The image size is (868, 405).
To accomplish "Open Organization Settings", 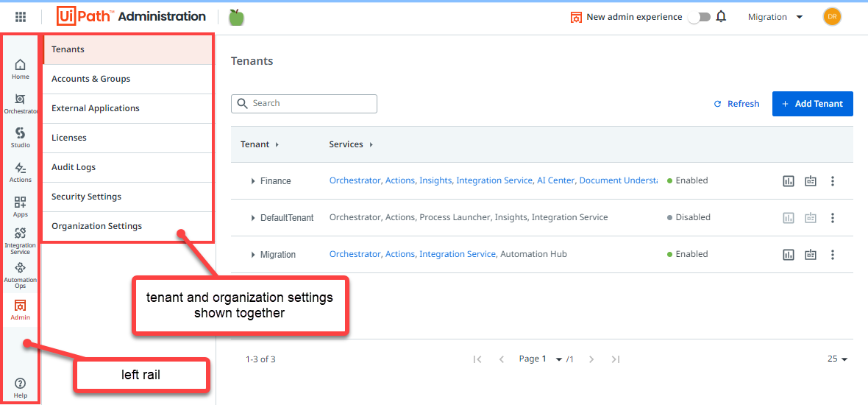I will (x=128, y=226).
